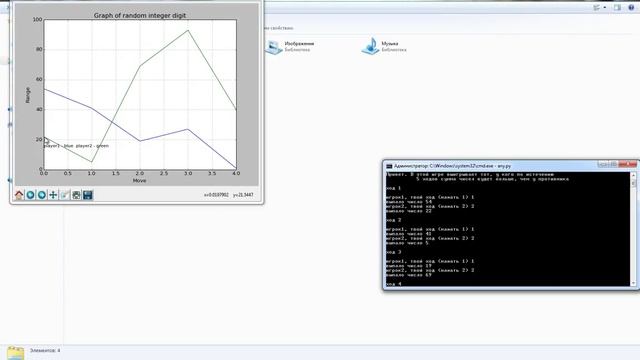Click Explorer change view icon
Screen dimensions: 640x360
pos(596,7)
